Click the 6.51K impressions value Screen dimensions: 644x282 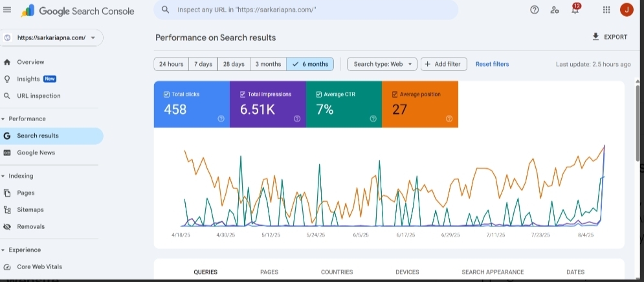(x=257, y=109)
